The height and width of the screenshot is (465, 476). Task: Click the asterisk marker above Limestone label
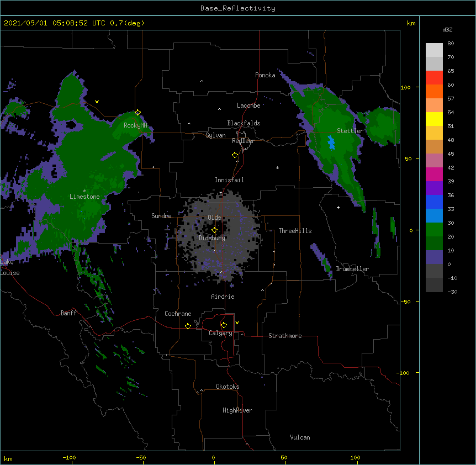pos(84,191)
